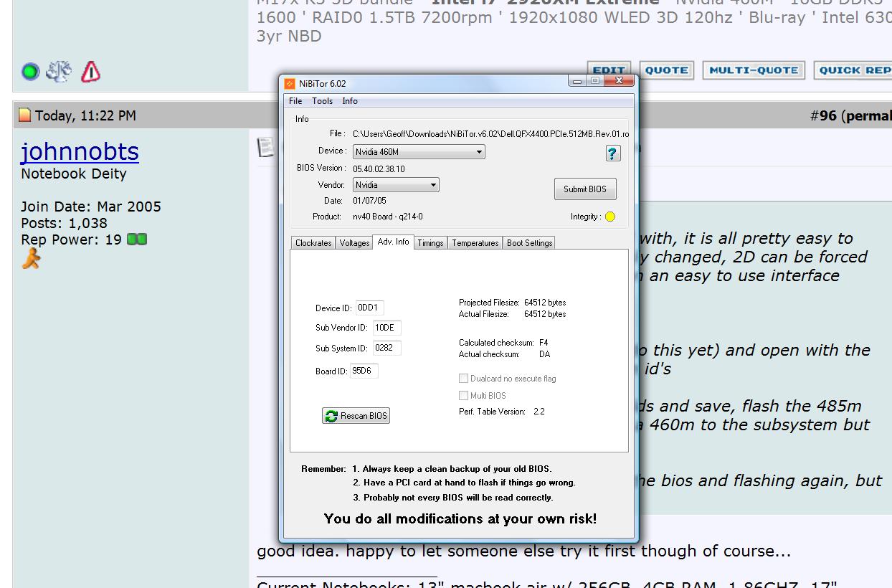Screen dimensions: 892x588
Task: Click the orange AIM running man icon
Action: point(31,259)
